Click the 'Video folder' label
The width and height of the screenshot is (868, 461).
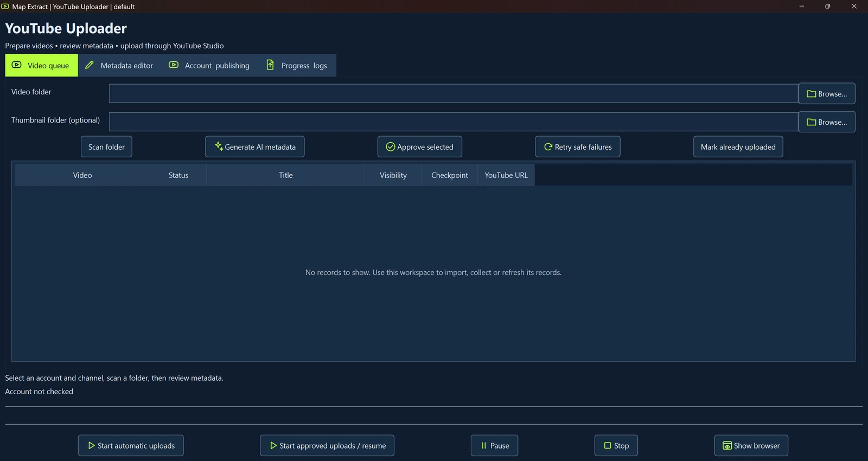(x=31, y=92)
